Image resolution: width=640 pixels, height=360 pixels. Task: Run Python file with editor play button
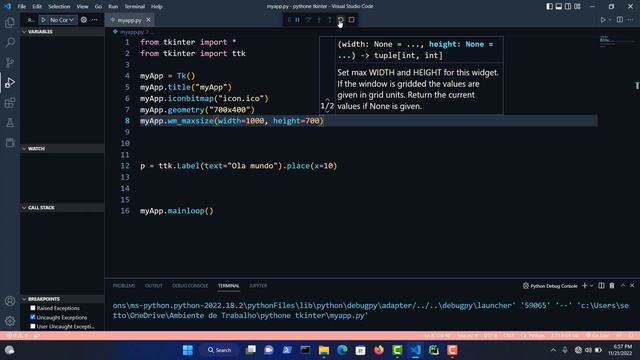pos(603,20)
